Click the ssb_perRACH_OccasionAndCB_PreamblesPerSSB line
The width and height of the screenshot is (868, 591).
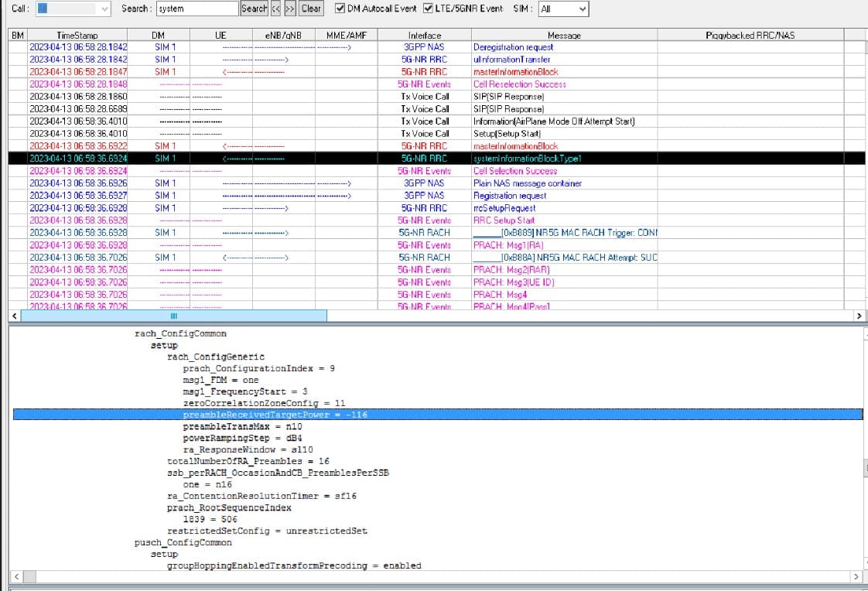pos(278,473)
